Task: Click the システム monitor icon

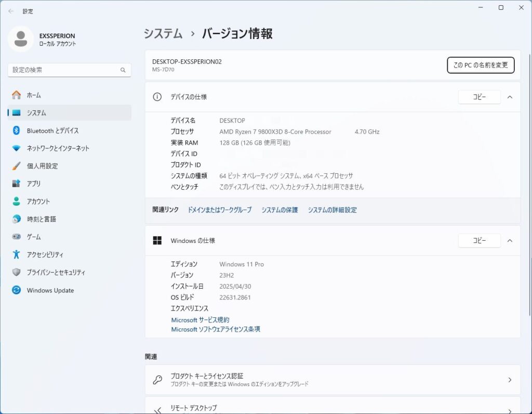Action: (x=16, y=113)
